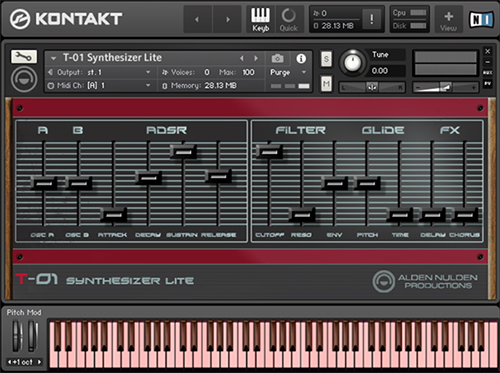Image resolution: width=500 pixels, height=373 pixels.
Task: Click the Tune knob
Action: coord(352,62)
